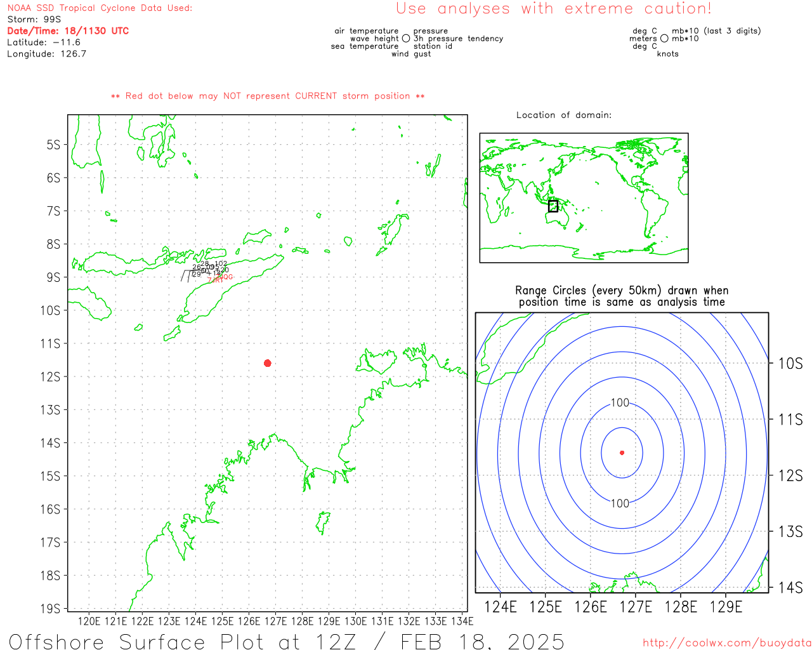Click the 'Location of domain:' label
Image resolution: width=812 pixels, height=650 pixels.
[x=564, y=115]
